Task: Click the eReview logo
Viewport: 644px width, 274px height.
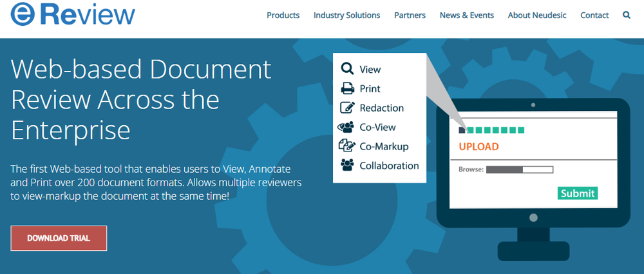Action: click(73, 14)
